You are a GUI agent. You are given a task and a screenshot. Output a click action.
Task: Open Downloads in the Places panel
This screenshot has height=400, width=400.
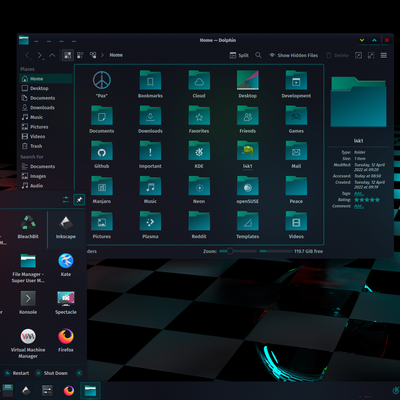click(x=46, y=108)
